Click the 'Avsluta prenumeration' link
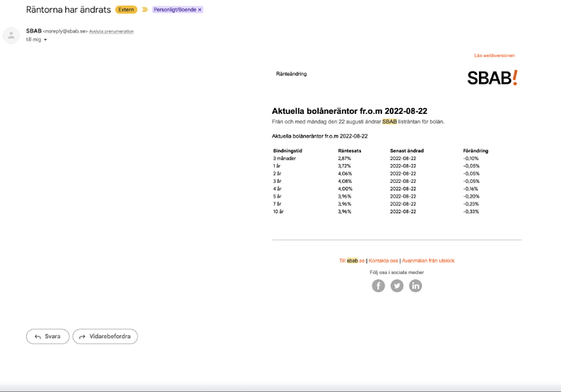 [x=111, y=32]
